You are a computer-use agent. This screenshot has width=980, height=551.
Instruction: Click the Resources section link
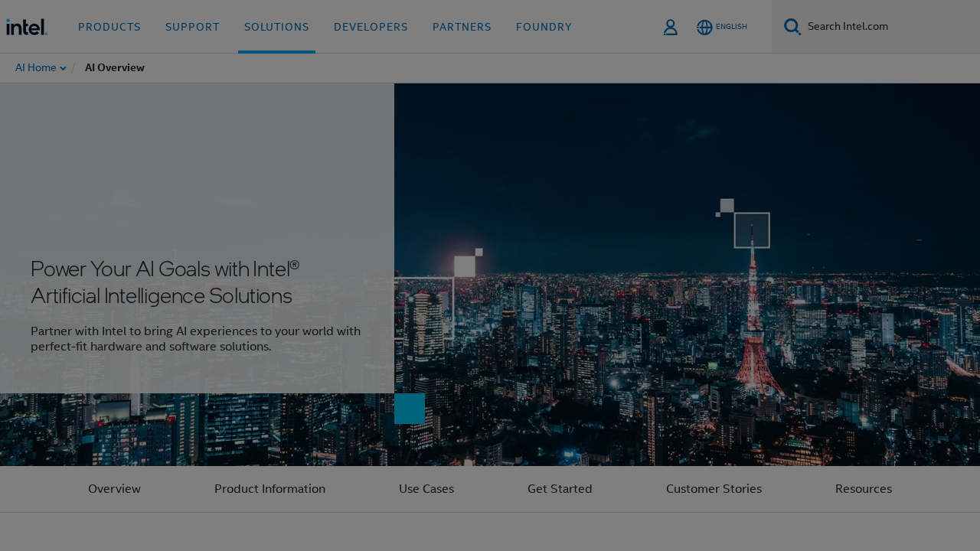coord(864,487)
